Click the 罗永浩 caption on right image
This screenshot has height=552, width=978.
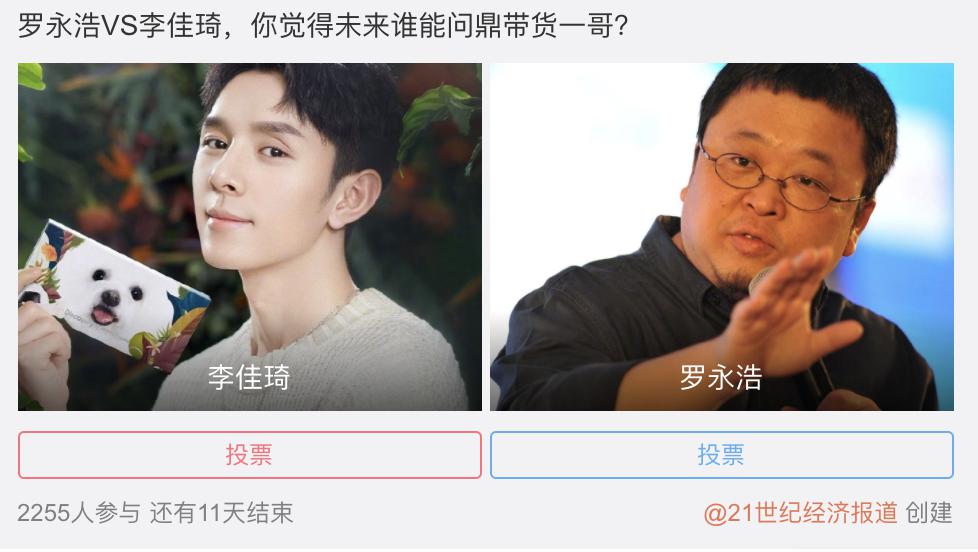[x=721, y=377]
